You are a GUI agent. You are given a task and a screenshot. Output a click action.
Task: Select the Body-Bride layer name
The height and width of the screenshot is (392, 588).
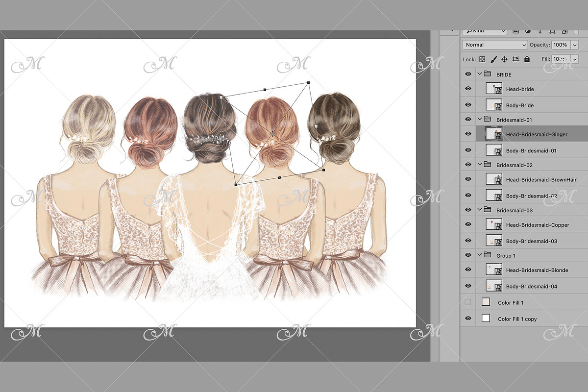520,105
